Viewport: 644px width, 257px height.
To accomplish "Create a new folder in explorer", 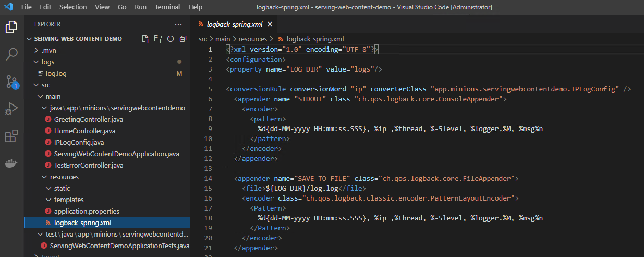I will (158, 39).
